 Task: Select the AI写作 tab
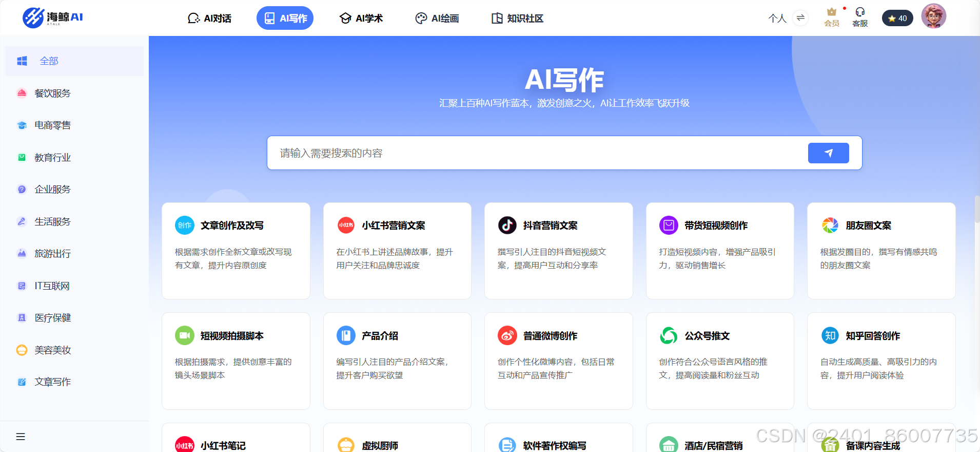coord(285,18)
